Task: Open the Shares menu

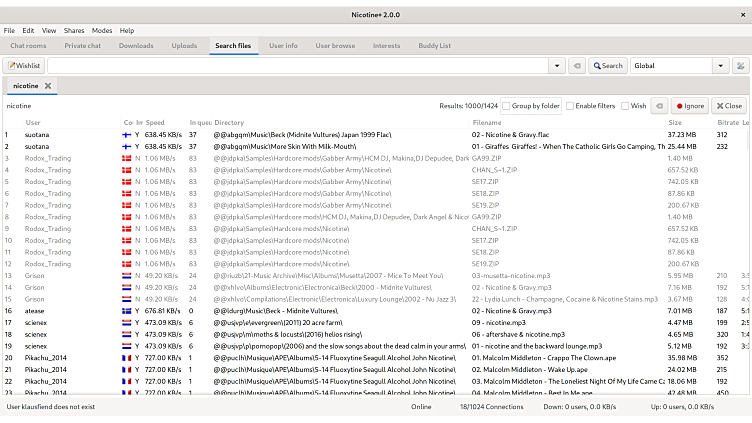Action: 74,31
